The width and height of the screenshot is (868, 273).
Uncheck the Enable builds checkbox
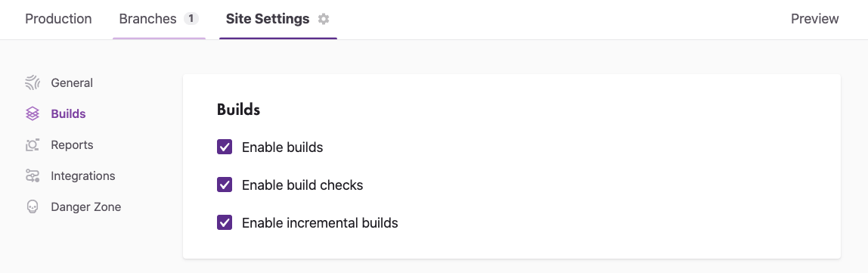click(225, 147)
